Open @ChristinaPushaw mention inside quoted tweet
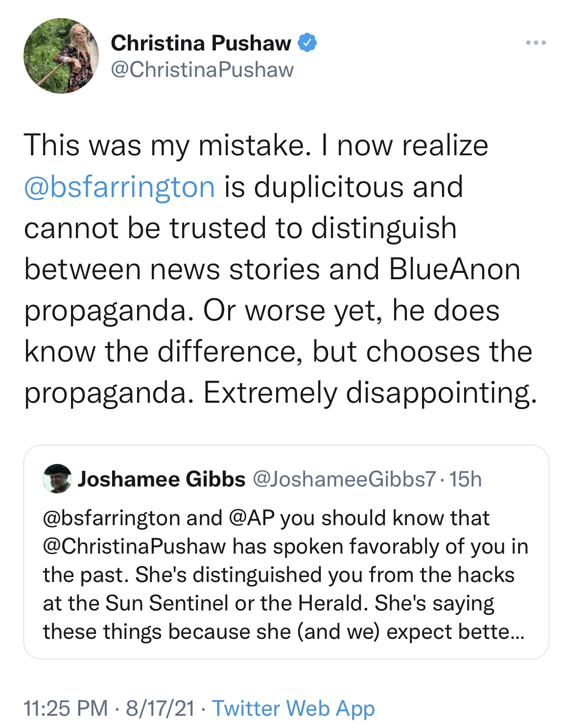Viewport: 562px width, 728px height. (x=135, y=546)
